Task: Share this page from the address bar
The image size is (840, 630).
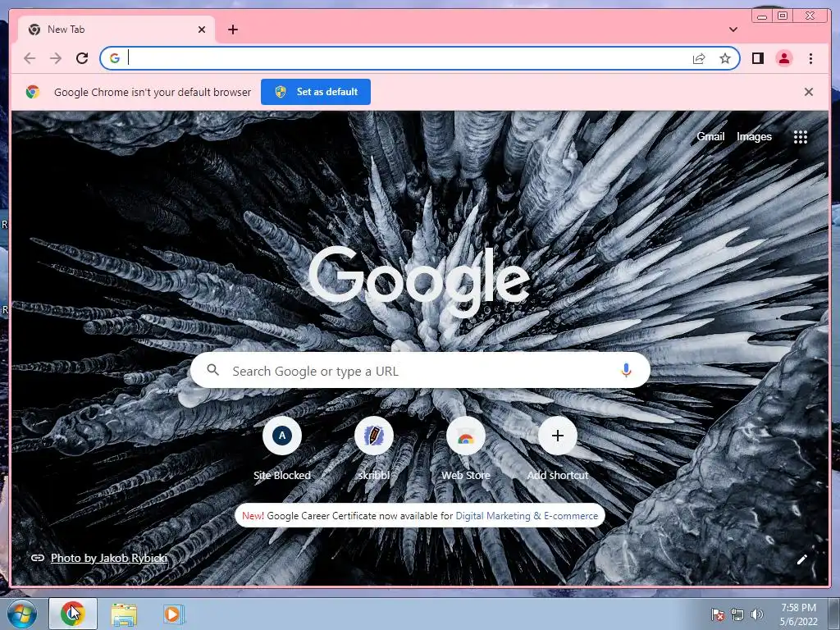Action: pyautogui.click(x=699, y=58)
